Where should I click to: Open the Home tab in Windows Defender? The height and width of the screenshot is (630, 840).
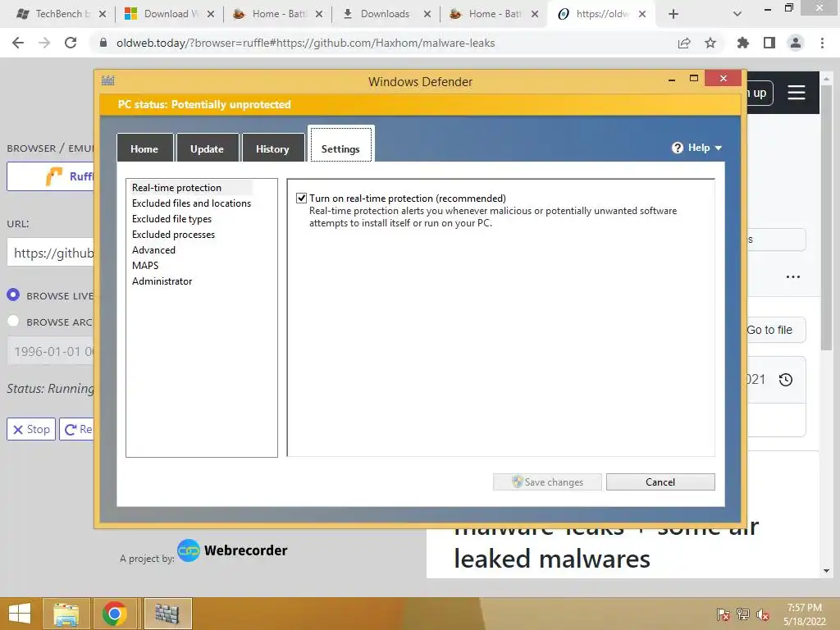(144, 148)
